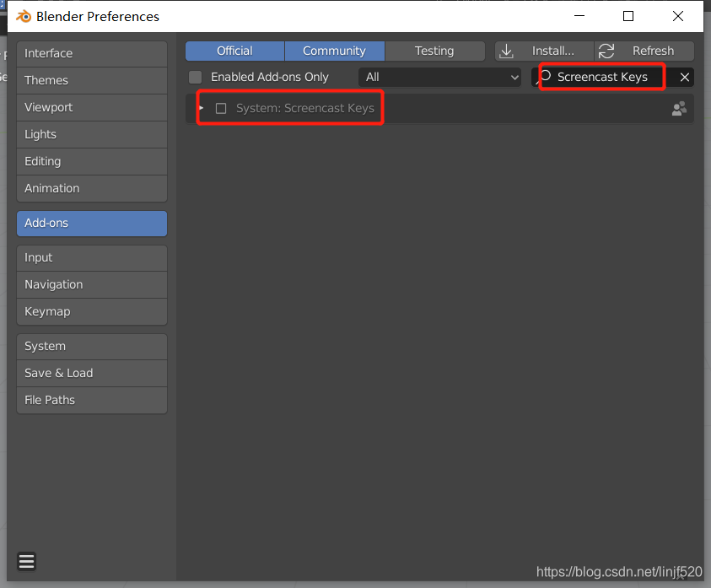The image size is (711, 588).
Task: Click the Blender logo in title bar
Action: (23, 16)
